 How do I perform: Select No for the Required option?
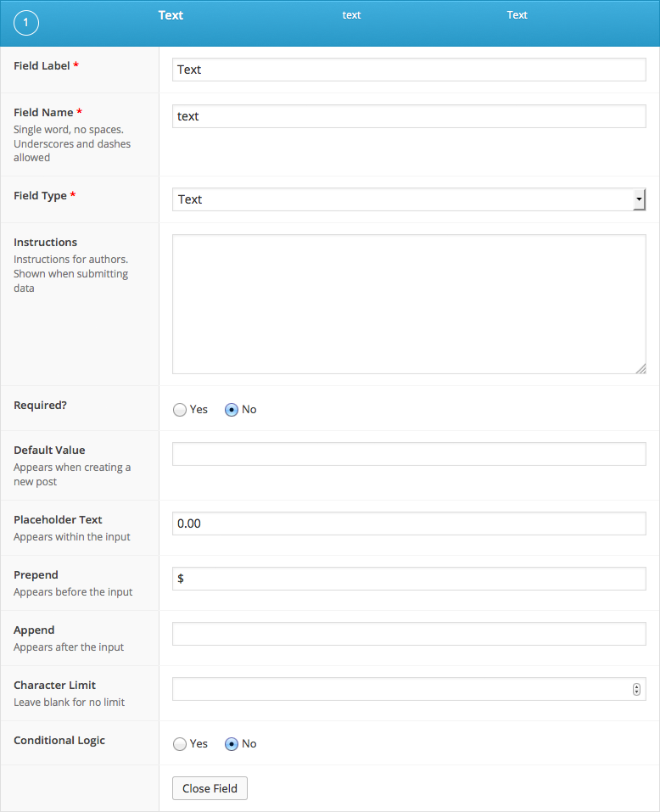click(x=231, y=409)
